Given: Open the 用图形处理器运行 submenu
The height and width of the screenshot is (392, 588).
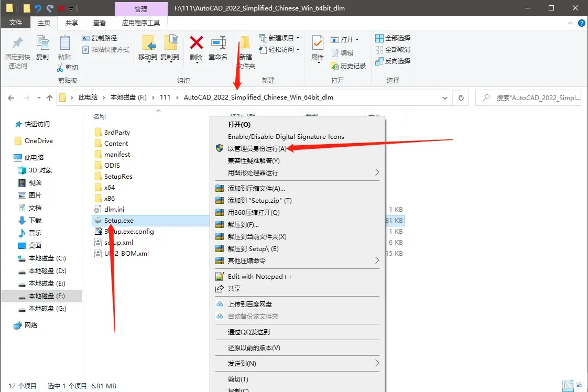Looking at the screenshot, I should click(x=297, y=172).
